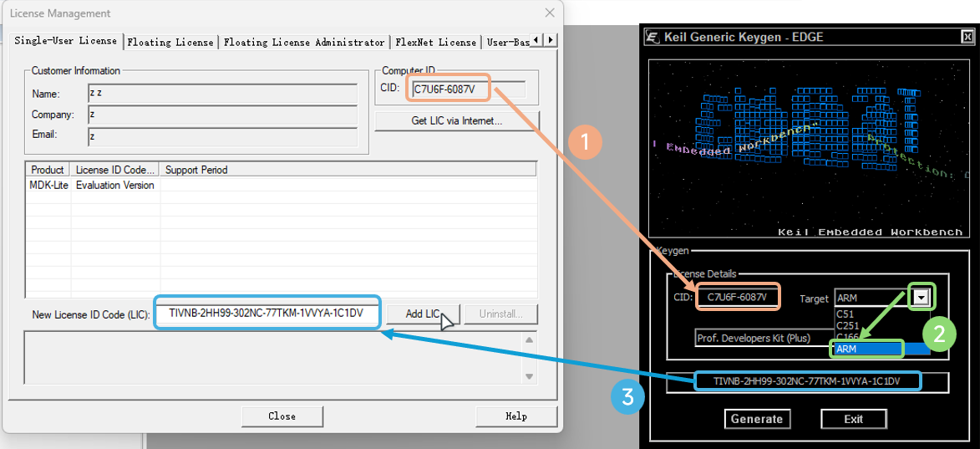Switch to the Floating License tab

(170, 42)
